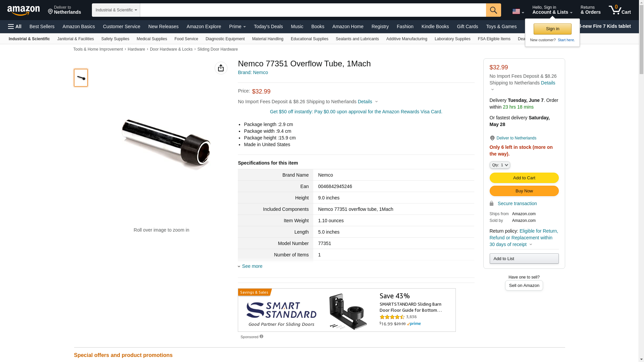Open the Brand: Nemco link
This screenshot has height=362, width=644.
pyautogui.click(x=253, y=72)
